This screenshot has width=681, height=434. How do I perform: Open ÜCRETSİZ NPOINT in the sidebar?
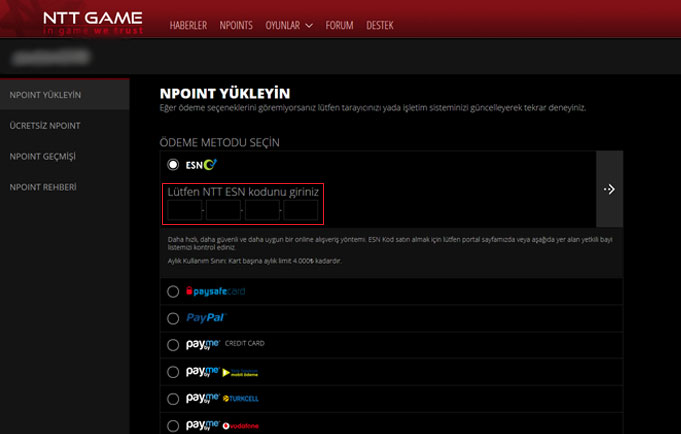click(45, 125)
